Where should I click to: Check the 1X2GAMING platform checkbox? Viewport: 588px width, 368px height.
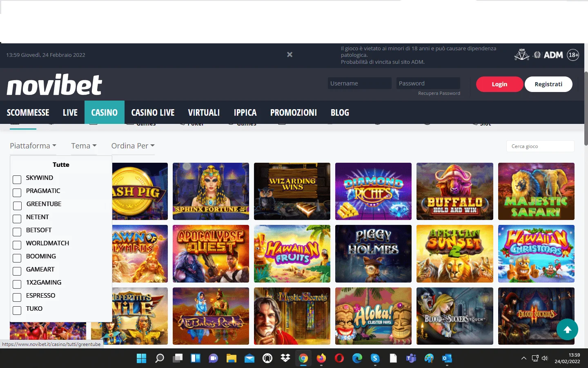(17, 284)
